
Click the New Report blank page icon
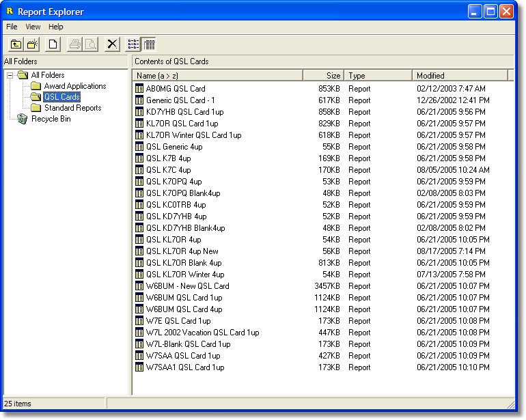click(x=53, y=44)
